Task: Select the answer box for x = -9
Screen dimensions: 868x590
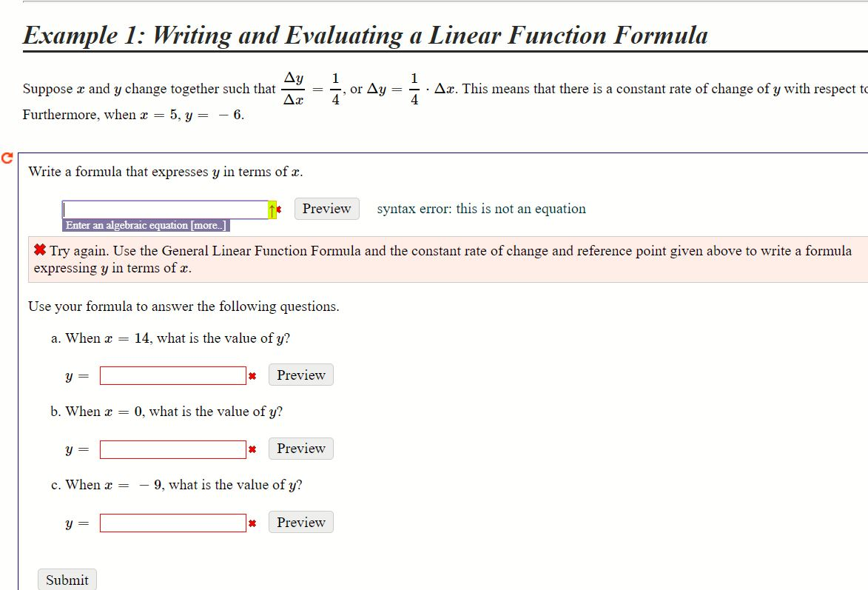Action: click(x=172, y=523)
